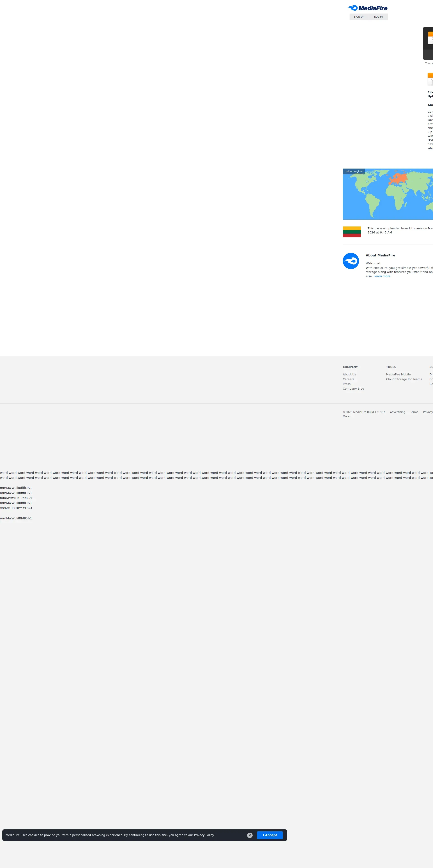Image resolution: width=433 pixels, height=868 pixels.
Task: Click the Lithuania flag icon
Action: click(351, 232)
